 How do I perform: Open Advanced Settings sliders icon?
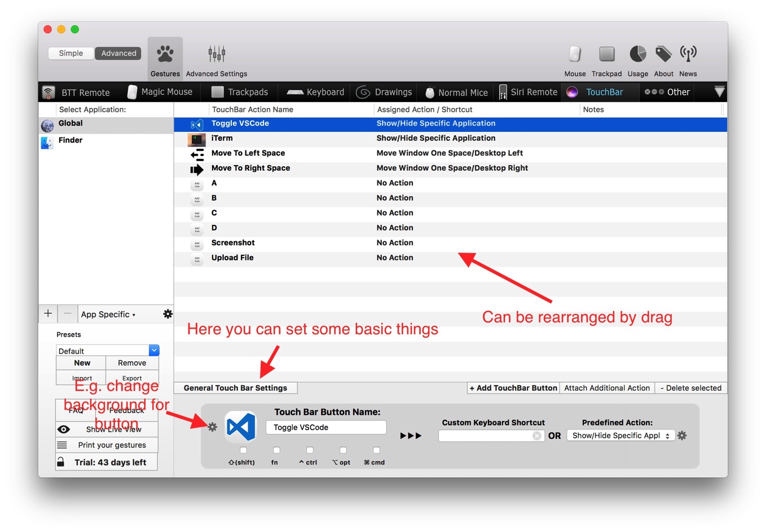tap(217, 54)
